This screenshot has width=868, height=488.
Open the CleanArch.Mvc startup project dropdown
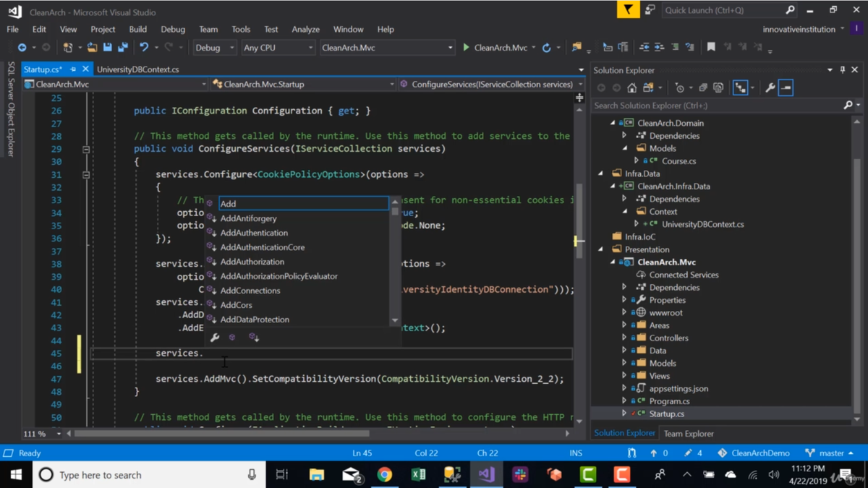[x=386, y=48]
